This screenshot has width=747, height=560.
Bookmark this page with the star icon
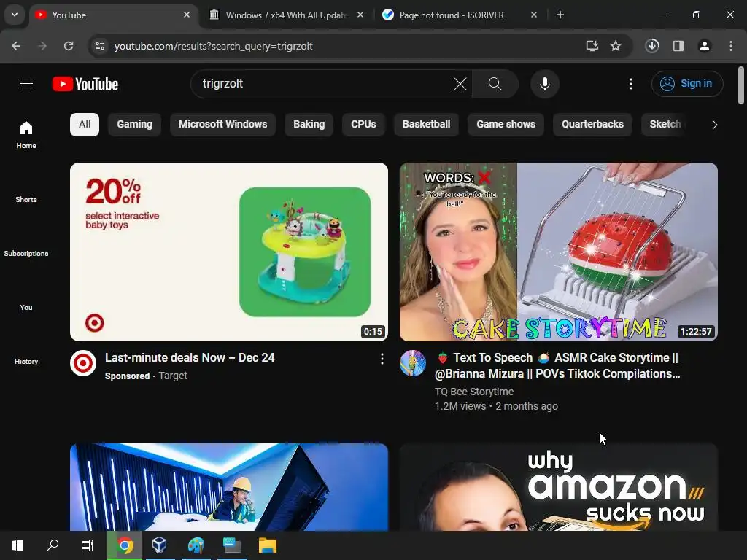click(616, 46)
